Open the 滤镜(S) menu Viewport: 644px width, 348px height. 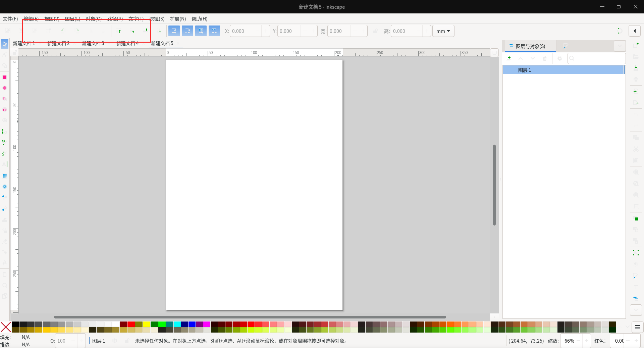pyautogui.click(x=157, y=19)
